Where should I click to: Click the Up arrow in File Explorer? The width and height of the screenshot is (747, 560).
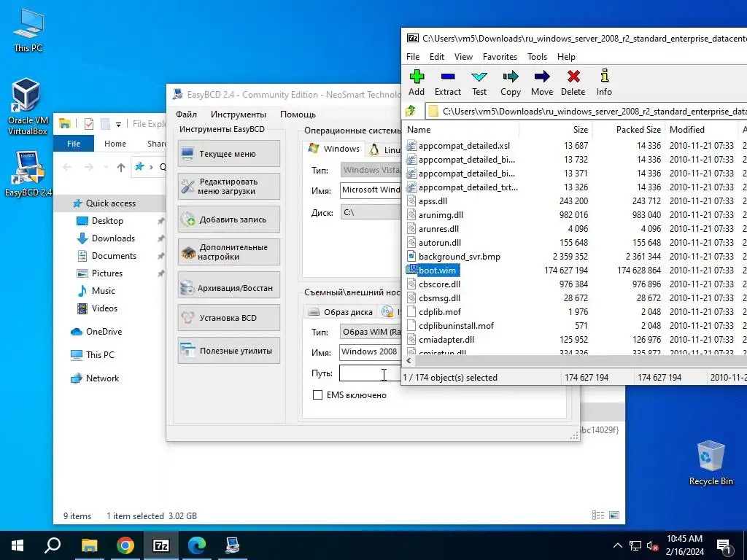(121, 167)
